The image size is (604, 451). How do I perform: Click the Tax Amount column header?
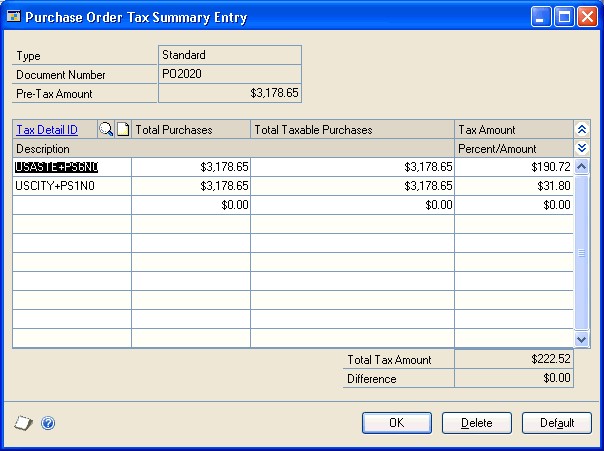(514, 130)
